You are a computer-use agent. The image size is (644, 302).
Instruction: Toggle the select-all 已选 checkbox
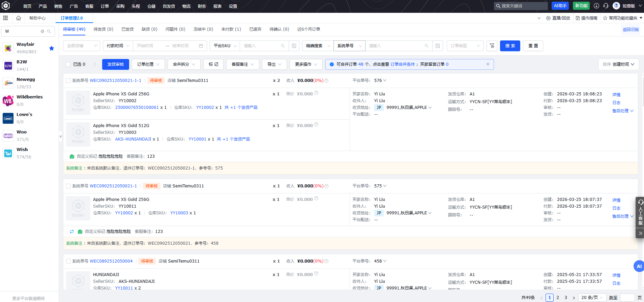68,64
